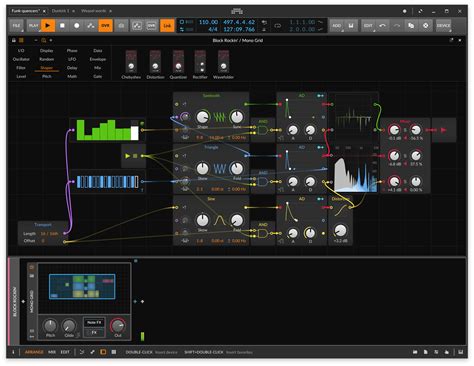Pick the Quantizer shaper module

178,65
